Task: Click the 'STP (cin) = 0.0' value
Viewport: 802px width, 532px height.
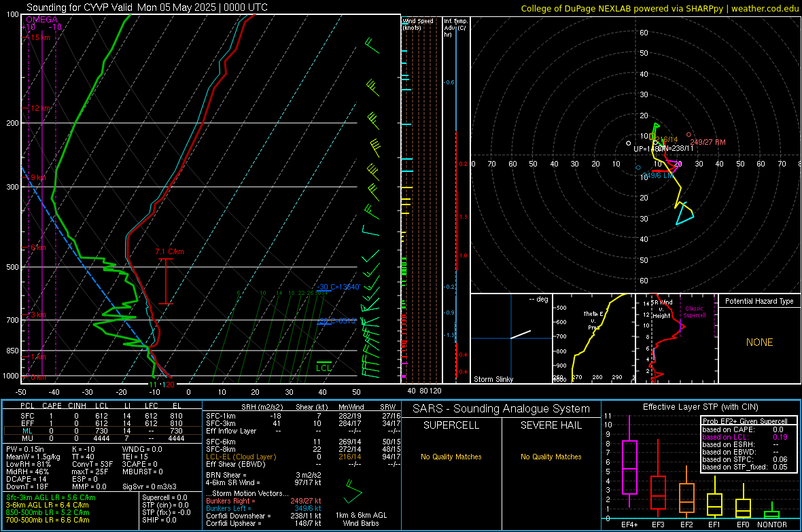Action: (165, 505)
